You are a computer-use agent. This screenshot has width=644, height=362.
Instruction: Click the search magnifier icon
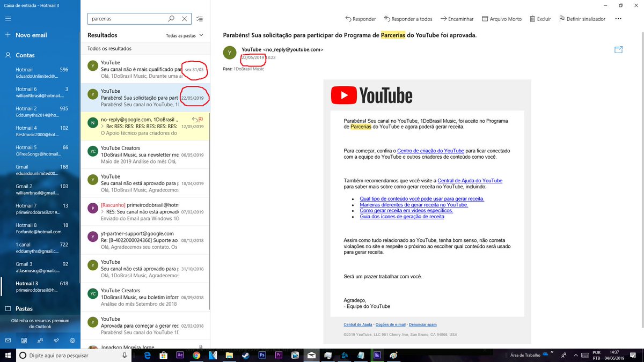click(171, 18)
